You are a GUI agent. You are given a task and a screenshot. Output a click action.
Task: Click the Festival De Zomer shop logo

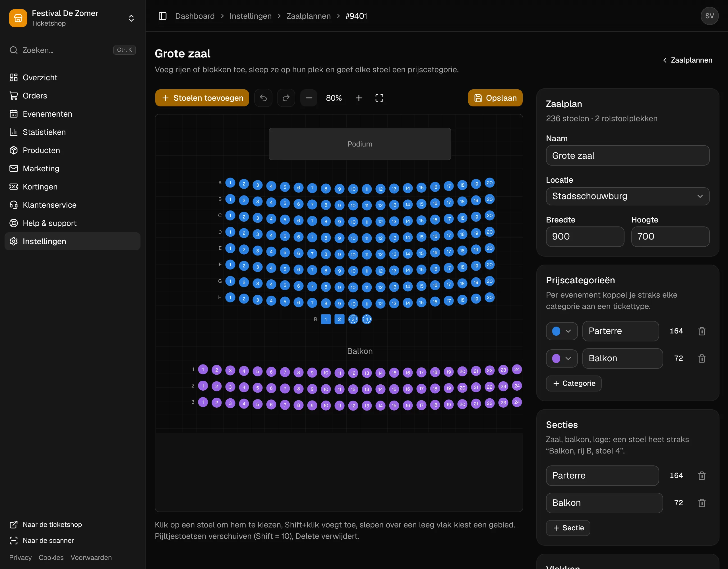(x=18, y=18)
